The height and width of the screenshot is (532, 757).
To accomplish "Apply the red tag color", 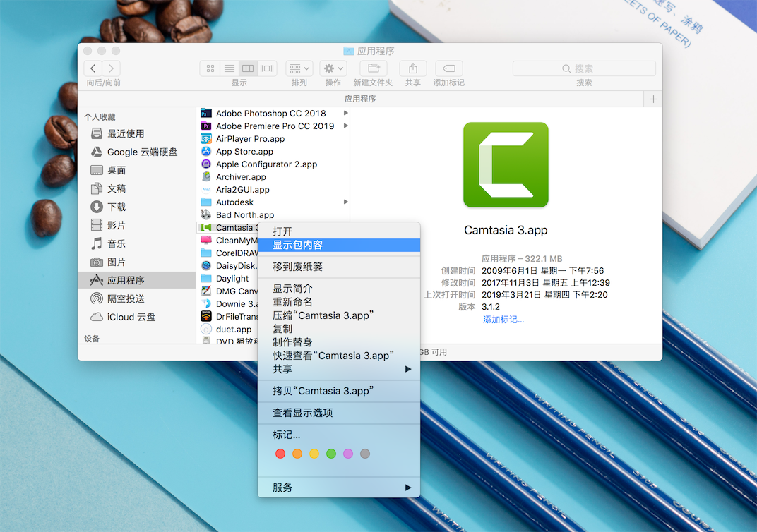I will pos(280,454).
